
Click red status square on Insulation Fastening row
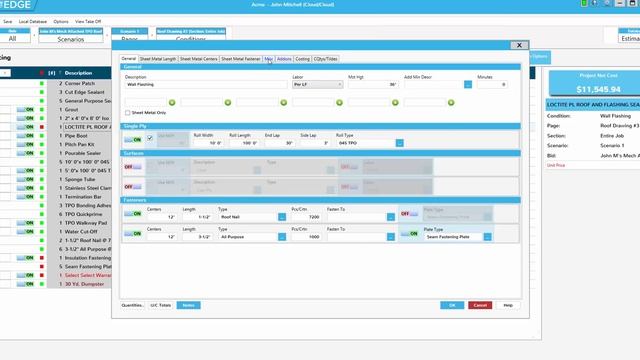[42, 258]
